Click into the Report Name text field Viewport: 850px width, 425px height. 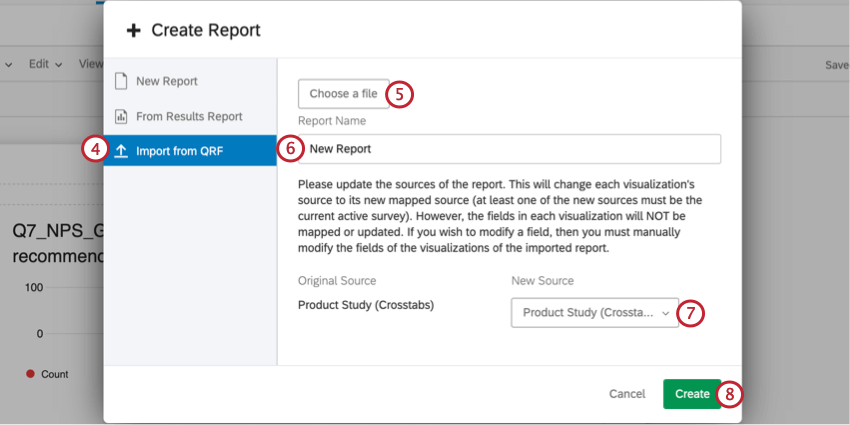tap(510, 149)
